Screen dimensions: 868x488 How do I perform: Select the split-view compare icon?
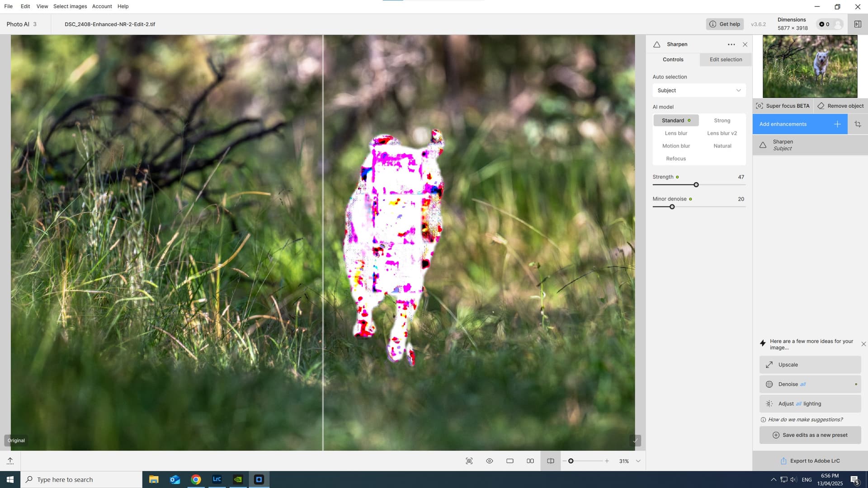(550, 461)
